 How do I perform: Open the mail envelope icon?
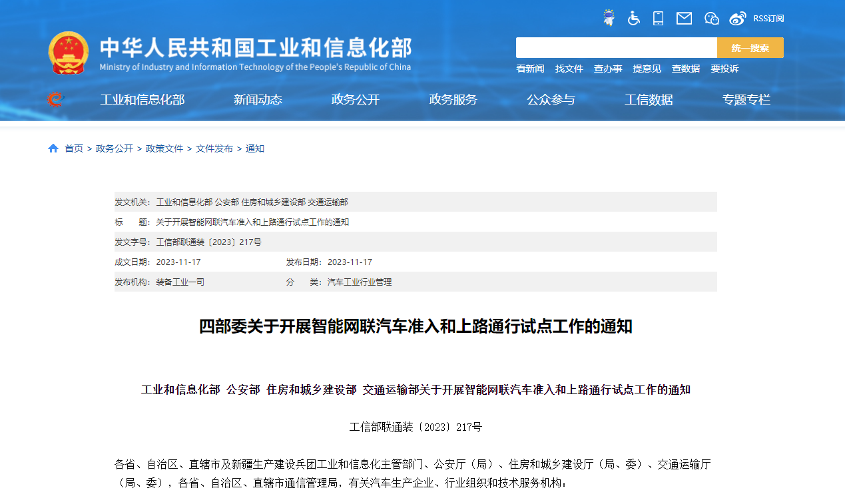685,19
